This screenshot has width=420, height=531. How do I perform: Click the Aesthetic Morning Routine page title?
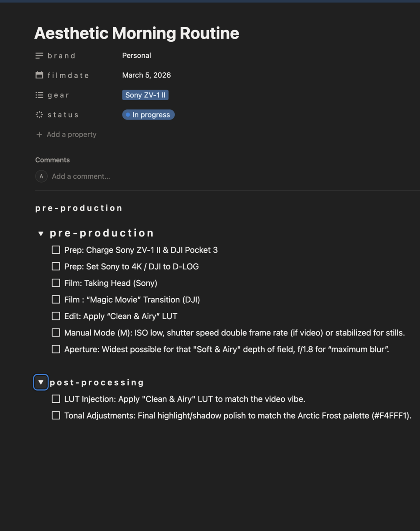tap(137, 33)
